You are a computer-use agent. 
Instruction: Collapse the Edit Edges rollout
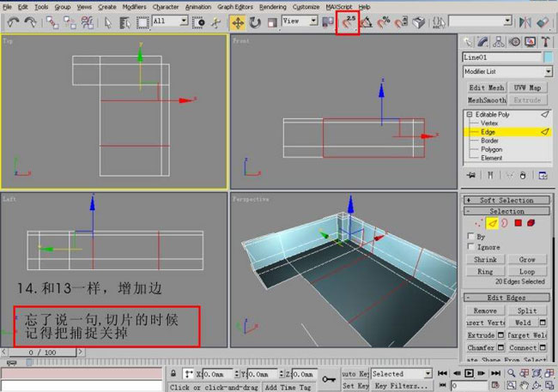tap(506, 298)
